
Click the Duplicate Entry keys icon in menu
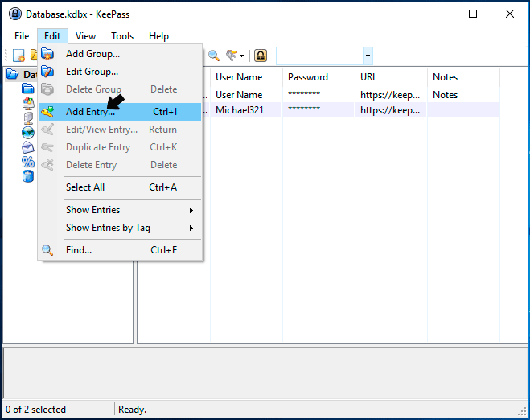(47, 147)
